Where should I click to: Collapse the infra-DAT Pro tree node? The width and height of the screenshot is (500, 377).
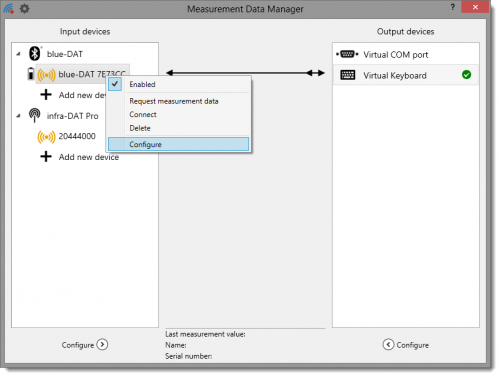[x=18, y=116]
